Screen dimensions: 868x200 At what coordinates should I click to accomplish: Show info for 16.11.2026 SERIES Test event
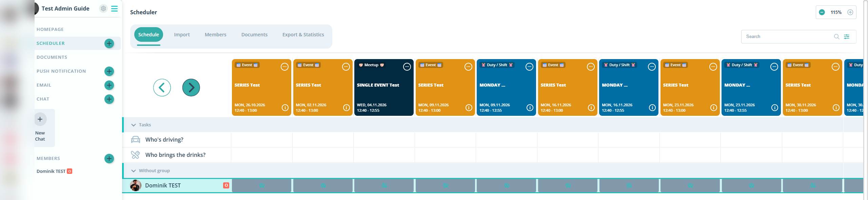tap(591, 108)
